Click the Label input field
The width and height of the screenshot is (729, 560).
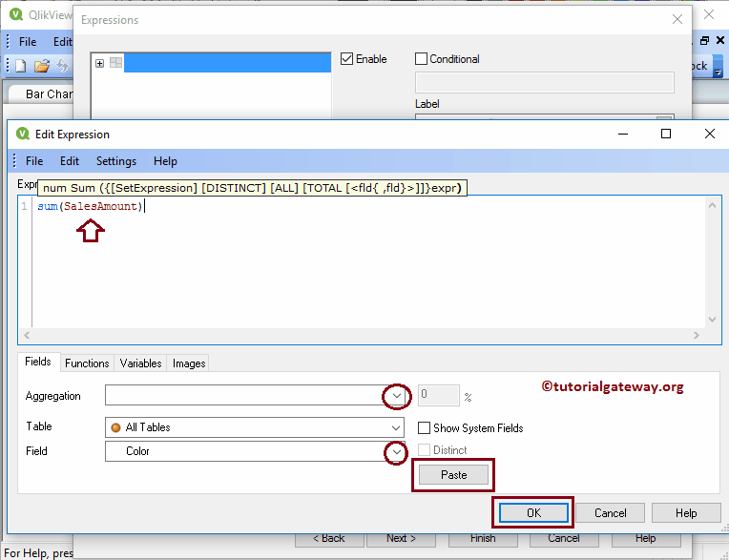[x=545, y=116]
